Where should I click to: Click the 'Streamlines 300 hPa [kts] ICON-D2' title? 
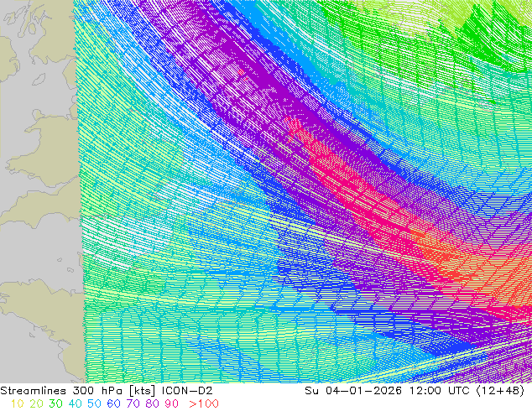[x=107, y=391]
